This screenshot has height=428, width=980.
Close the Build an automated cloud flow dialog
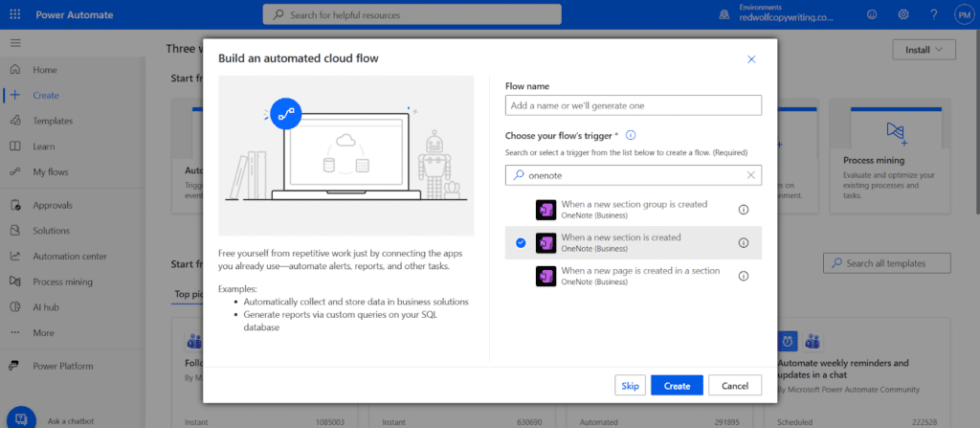pos(751,59)
